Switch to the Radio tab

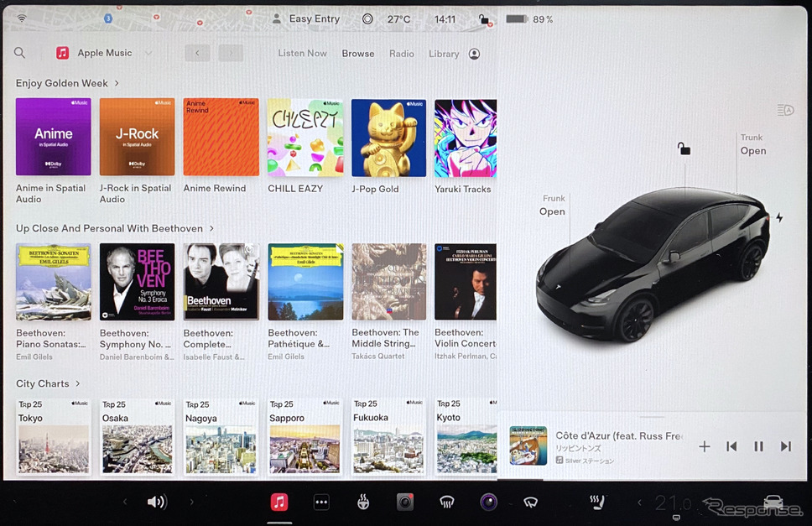[x=402, y=54]
